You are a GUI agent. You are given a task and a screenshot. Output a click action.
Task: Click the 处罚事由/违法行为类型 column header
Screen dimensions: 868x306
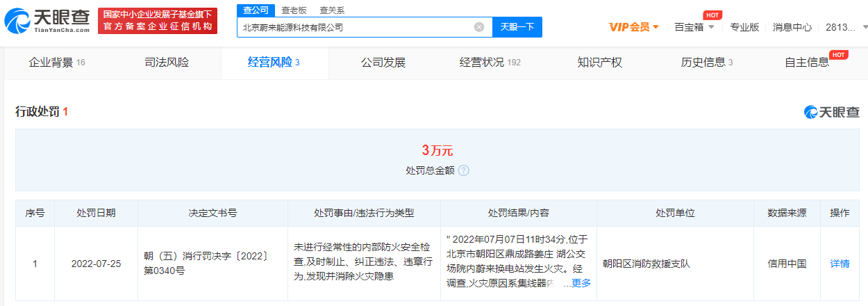click(x=364, y=213)
